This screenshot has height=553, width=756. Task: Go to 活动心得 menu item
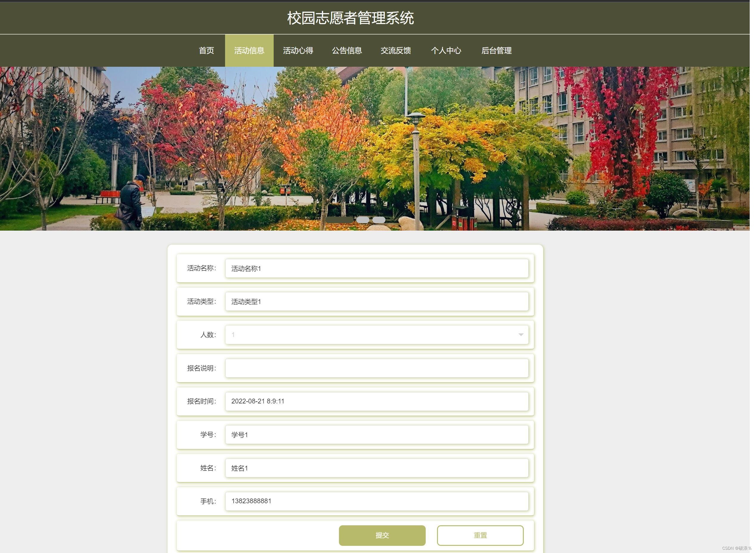click(298, 51)
